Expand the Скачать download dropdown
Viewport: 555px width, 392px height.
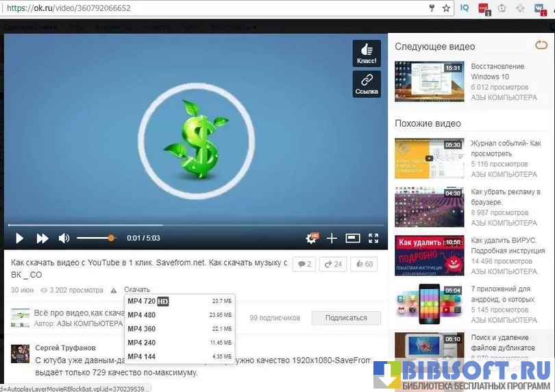(137, 290)
